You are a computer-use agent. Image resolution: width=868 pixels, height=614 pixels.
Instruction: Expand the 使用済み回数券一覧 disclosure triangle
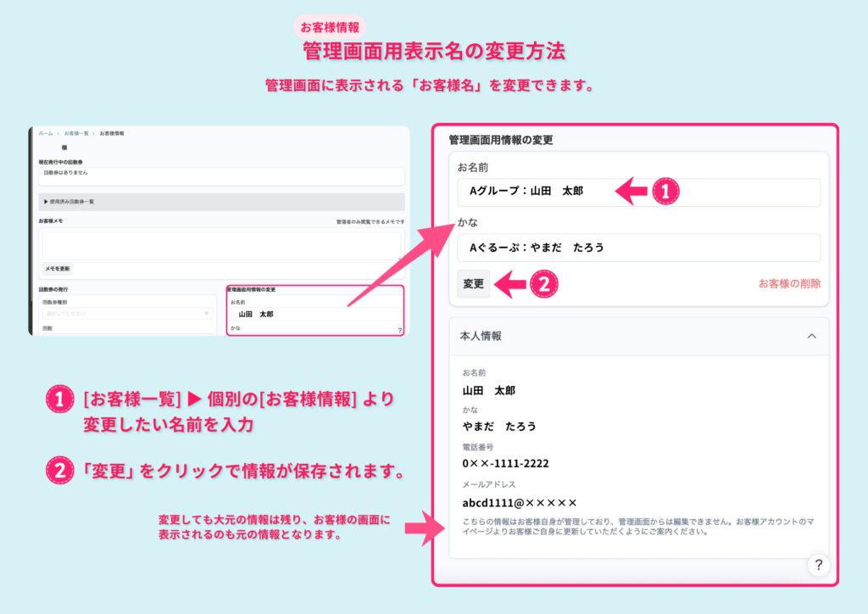[46, 202]
